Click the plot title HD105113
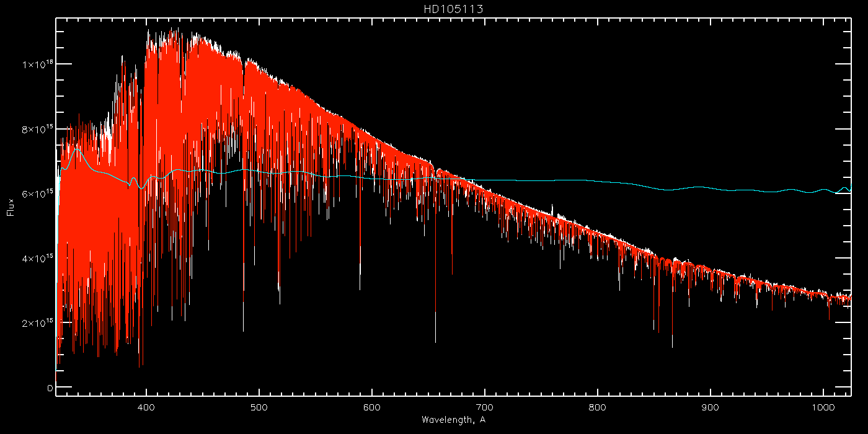Screen dimensions: 868x434 tap(453, 9)
